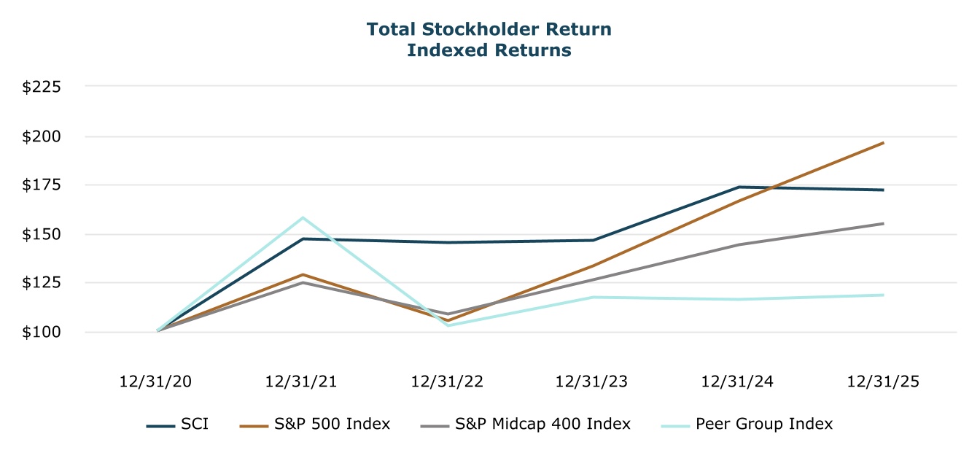Click the Indexed Returns subtitle
Viewport: 980px width, 461px height.
pyautogui.click(x=489, y=51)
